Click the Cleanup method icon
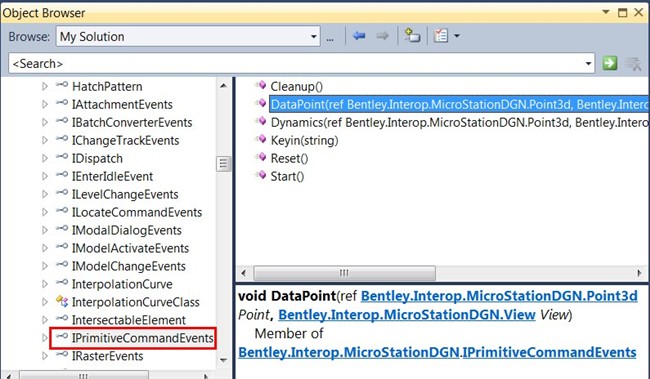 click(261, 85)
